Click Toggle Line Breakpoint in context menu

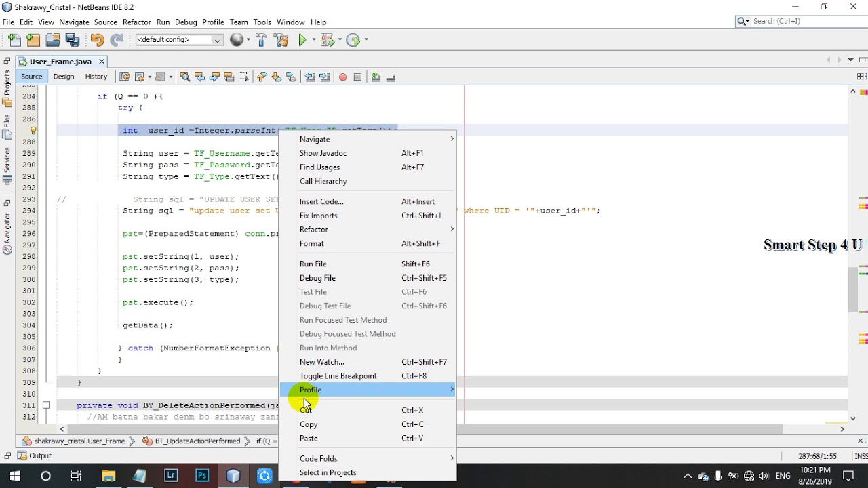[368, 375]
